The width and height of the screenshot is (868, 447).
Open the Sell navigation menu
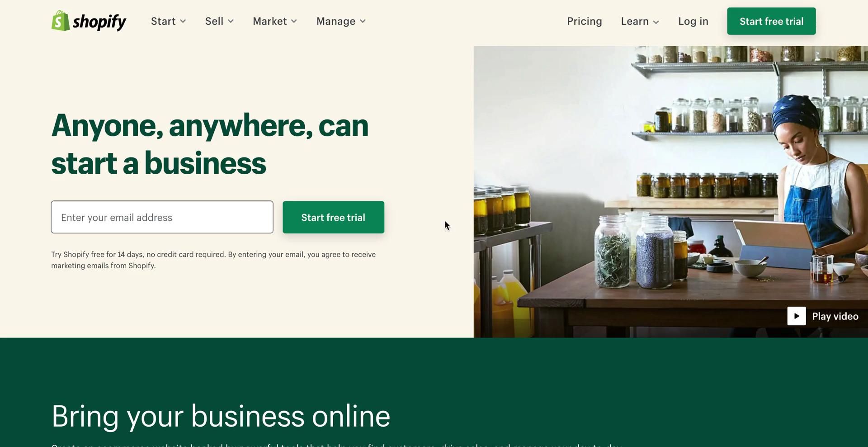click(220, 21)
